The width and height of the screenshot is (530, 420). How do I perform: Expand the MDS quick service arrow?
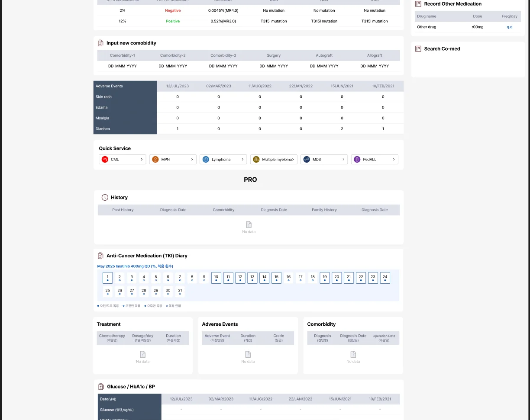pyautogui.click(x=343, y=160)
